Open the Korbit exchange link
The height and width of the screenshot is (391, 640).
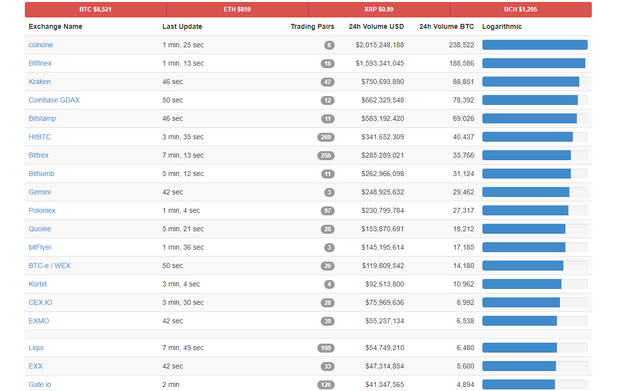point(38,284)
